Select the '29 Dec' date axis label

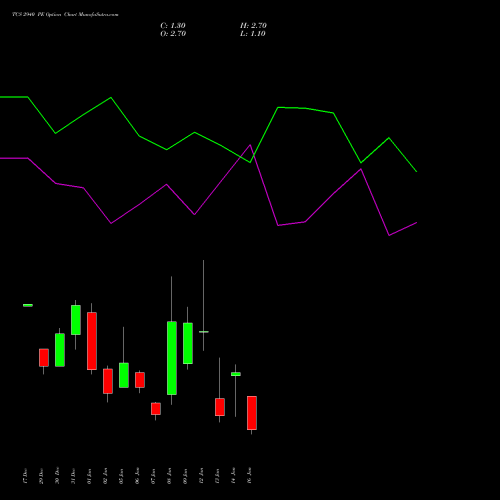pyautogui.click(x=41, y=476)
